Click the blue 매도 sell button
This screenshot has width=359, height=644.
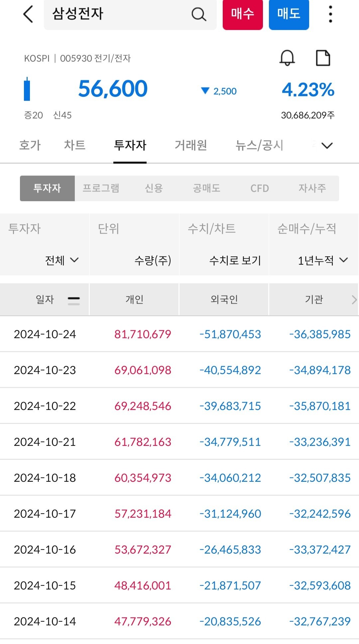289,14
